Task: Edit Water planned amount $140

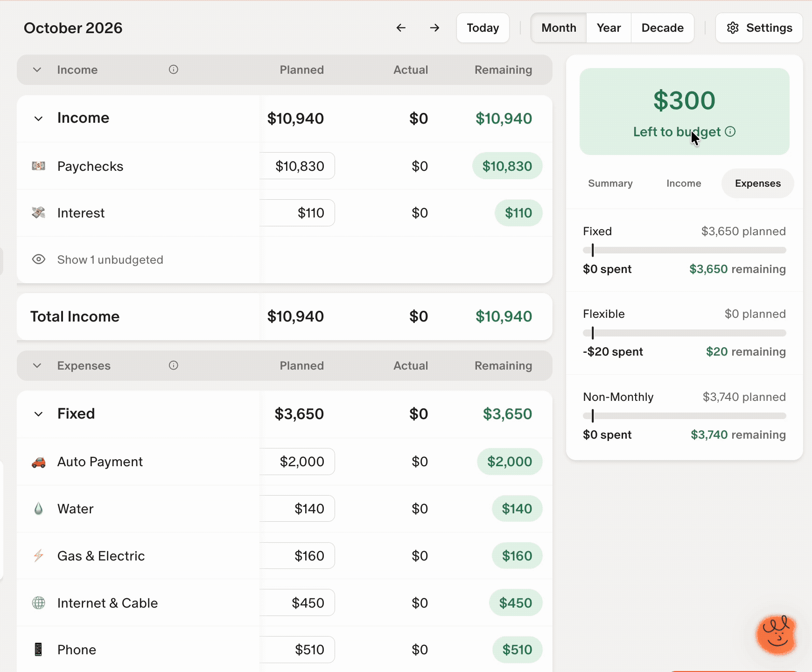Action: click(297, 509)
